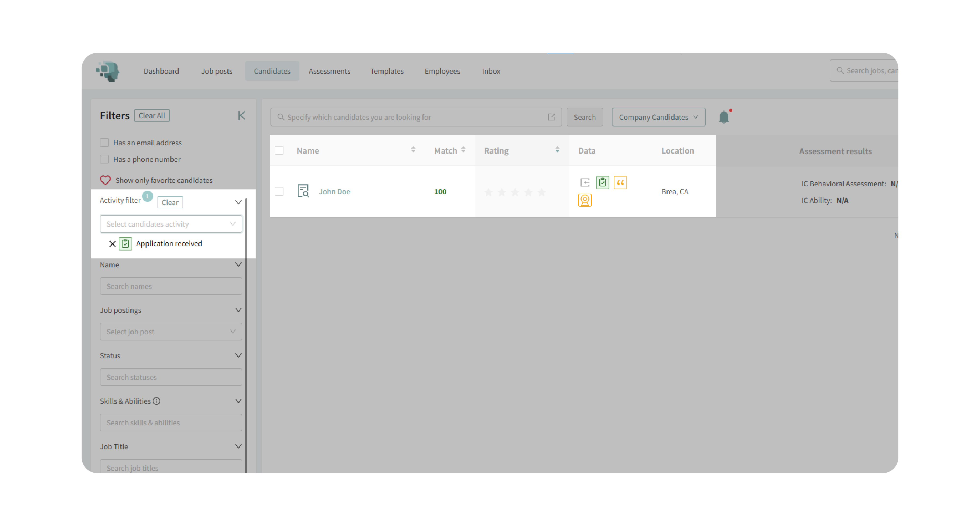Enable Has a phone number checkbox
The image size is (980, 526).
[104, 159]
